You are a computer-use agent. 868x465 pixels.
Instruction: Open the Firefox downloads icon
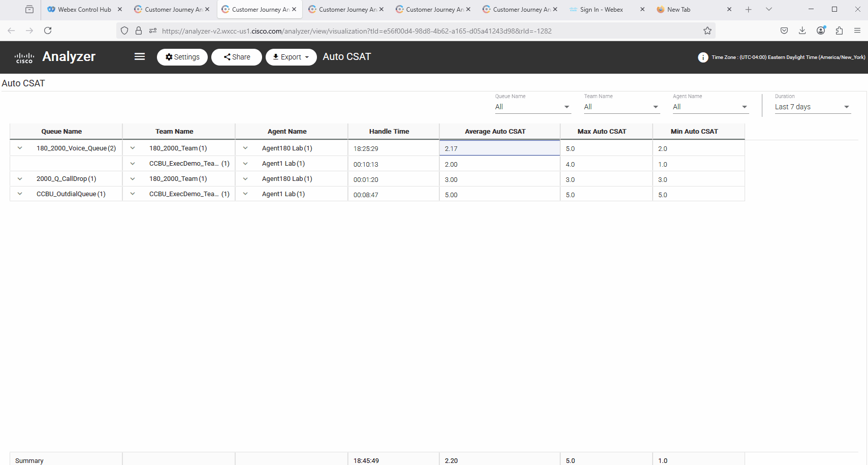[x=802, y=30]
